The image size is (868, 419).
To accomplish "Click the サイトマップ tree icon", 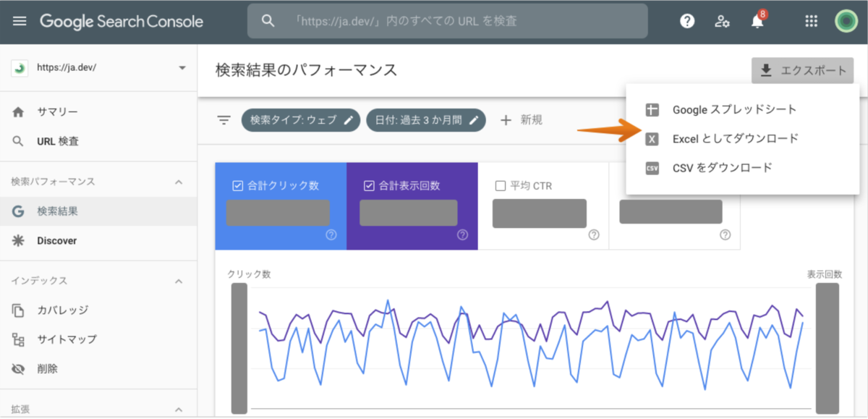I will 19,339.
